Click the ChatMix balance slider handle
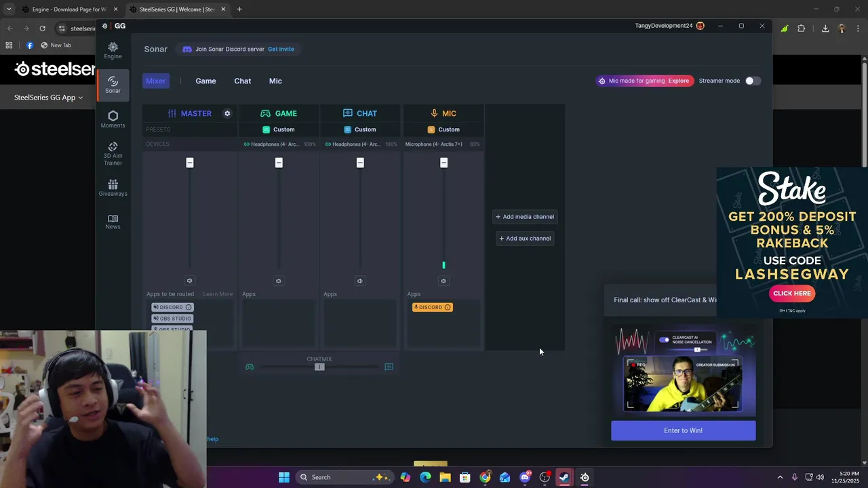 tap(319, 367)
